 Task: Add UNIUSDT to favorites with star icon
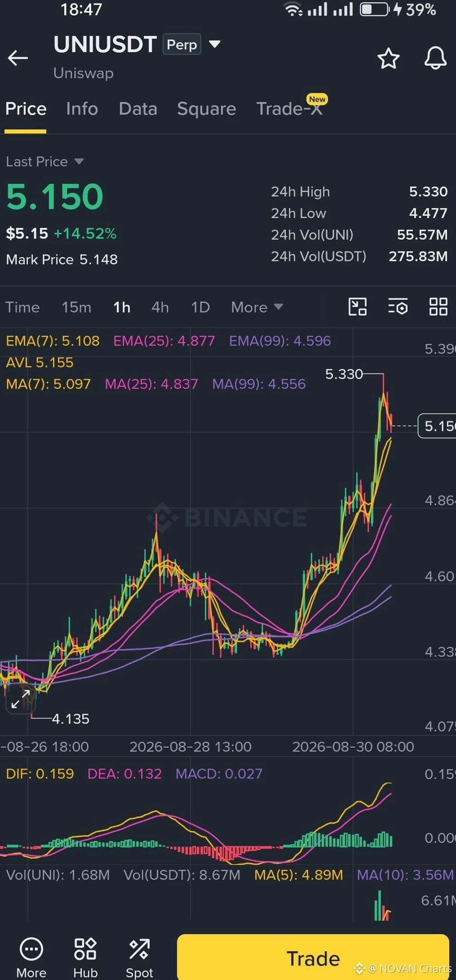pos(388,58)
